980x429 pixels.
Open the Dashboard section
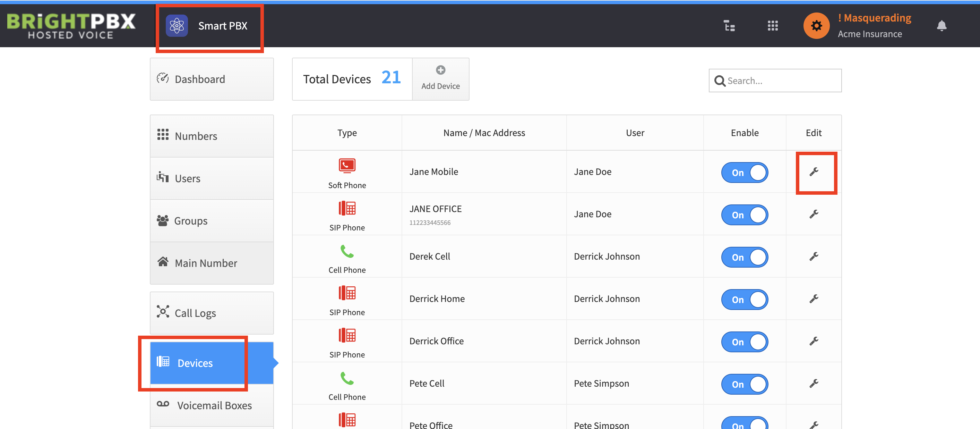click(x=212, y=79)
